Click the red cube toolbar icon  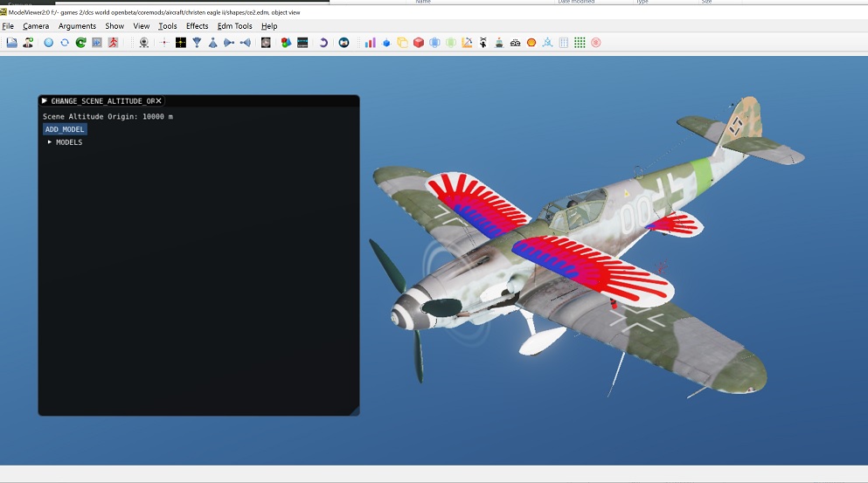pos(419,43)
